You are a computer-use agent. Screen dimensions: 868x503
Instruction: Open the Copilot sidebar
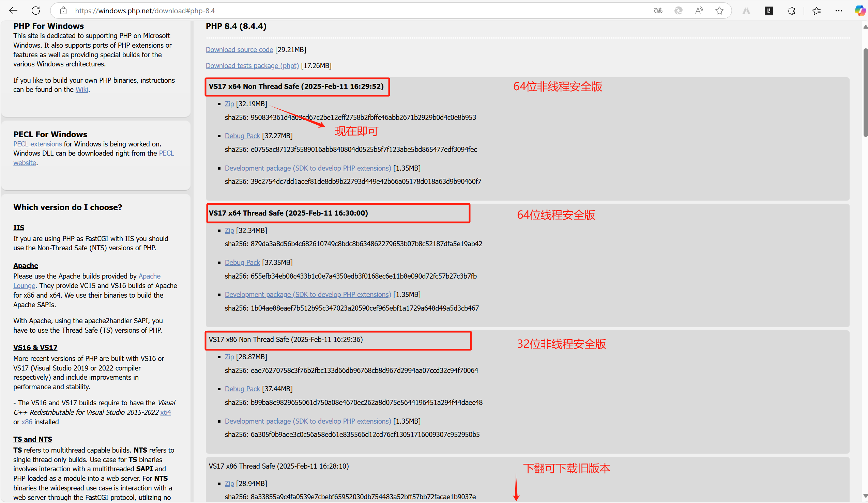pos(860,10)
